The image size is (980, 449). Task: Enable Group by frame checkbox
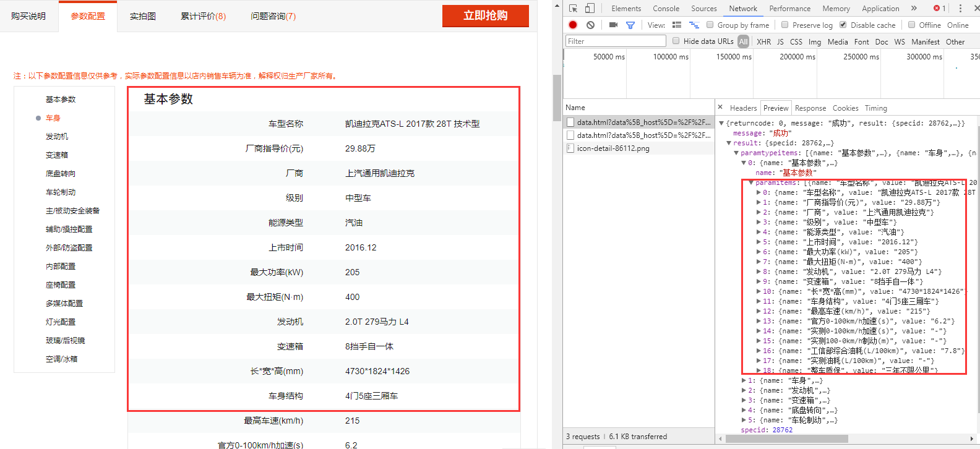[x=710, y=25]
